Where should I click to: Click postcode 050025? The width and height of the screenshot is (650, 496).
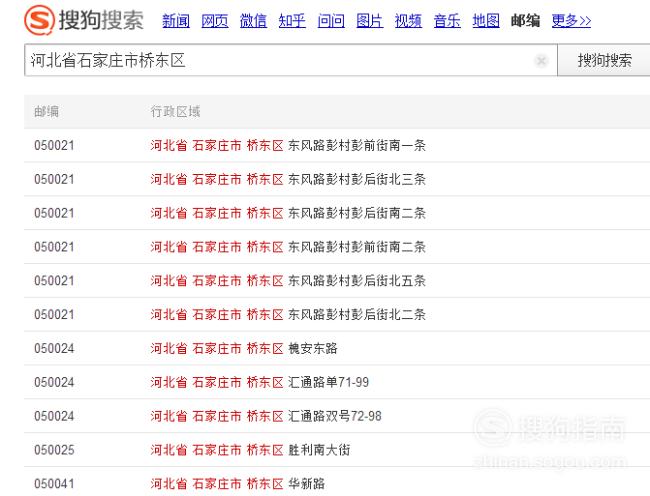[54, 450]
